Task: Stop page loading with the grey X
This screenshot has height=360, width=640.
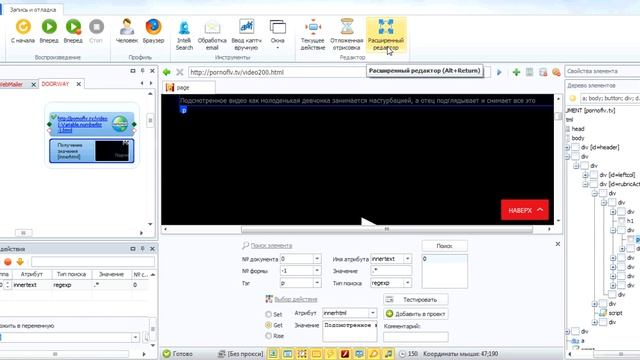Action: pyautogui.click(x=180, y=72)
